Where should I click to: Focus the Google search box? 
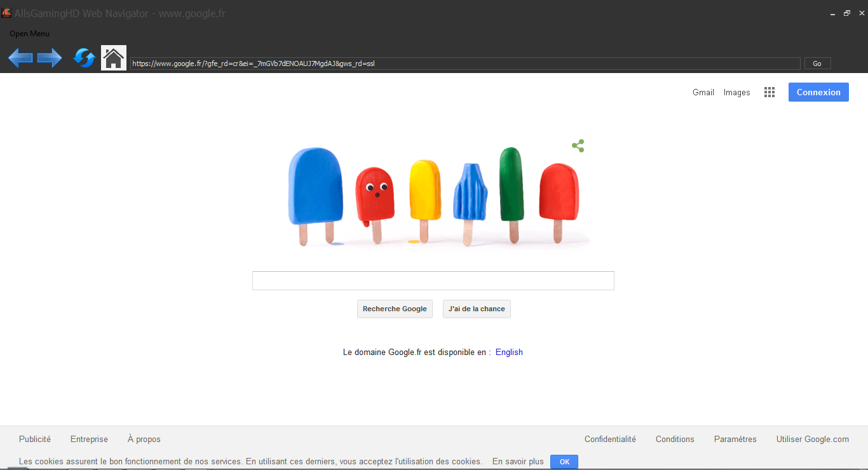point(433,281)
